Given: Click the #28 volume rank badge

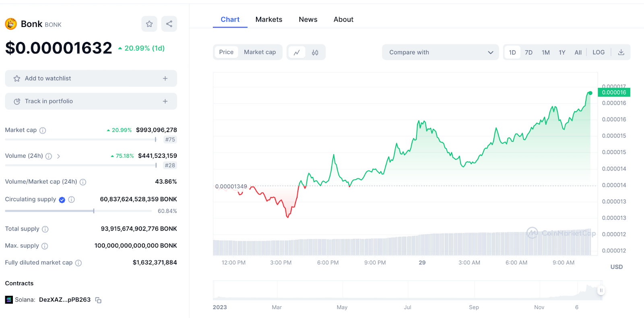Looking at the screenshot, I should [x=170, y=165].
